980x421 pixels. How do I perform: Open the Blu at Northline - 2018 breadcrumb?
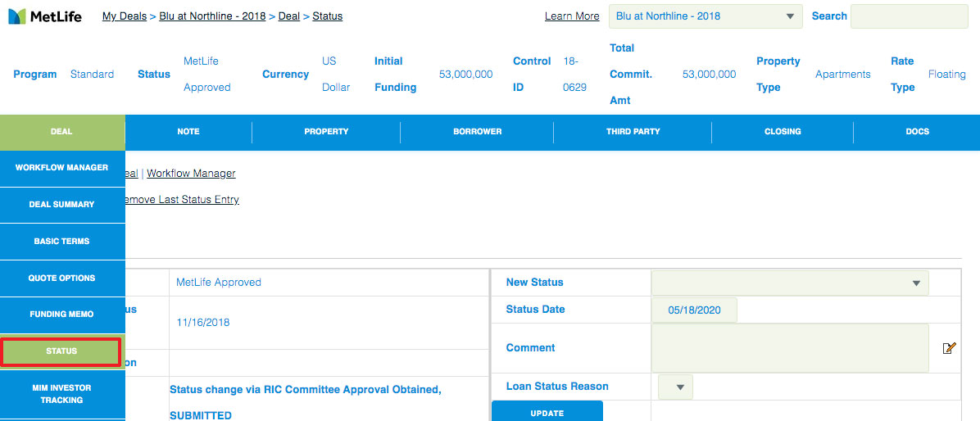(x=212, y=16)
